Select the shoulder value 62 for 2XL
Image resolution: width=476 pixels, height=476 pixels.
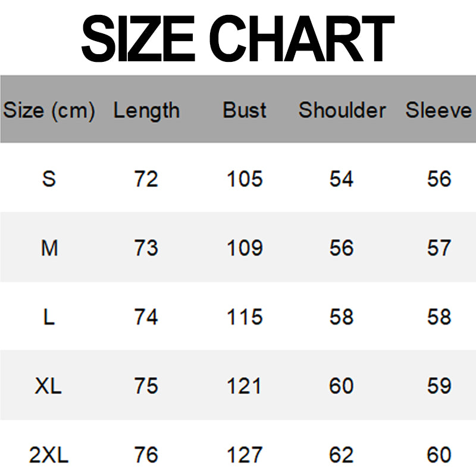(342, 455)
